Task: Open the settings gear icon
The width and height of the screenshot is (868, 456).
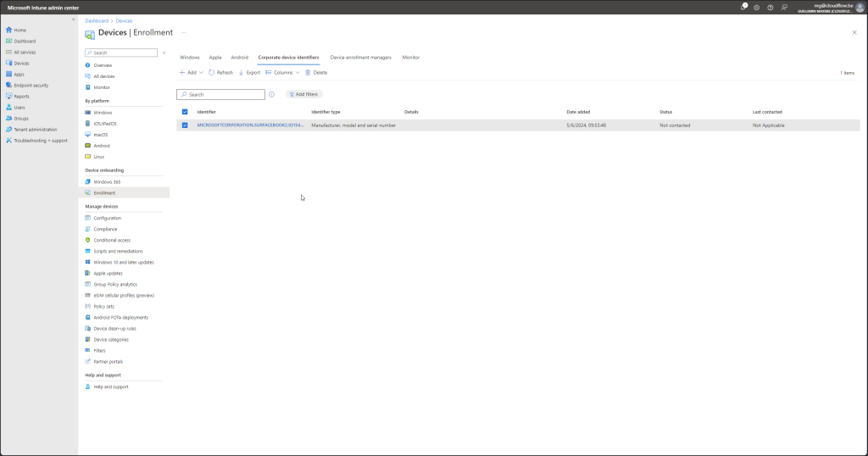Action: click(757, 8)
